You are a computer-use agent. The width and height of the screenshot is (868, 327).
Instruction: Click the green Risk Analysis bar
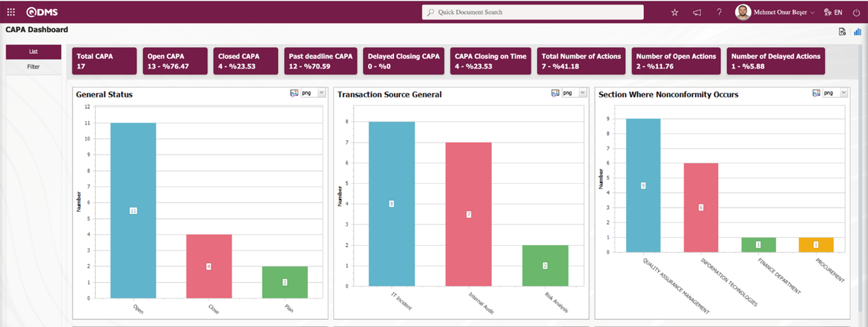click(x=545, y=266)
